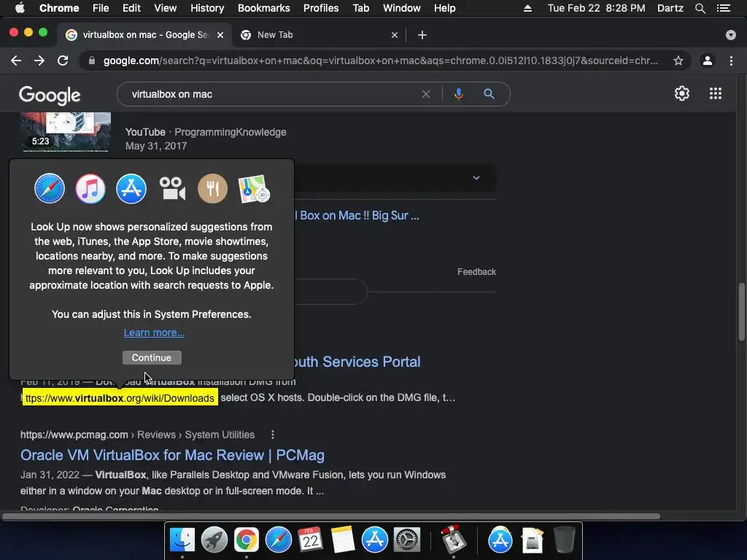Open the Chrome application menu
Screen dimensions: 747x560
pyautogui.click(x=59, y=8)
